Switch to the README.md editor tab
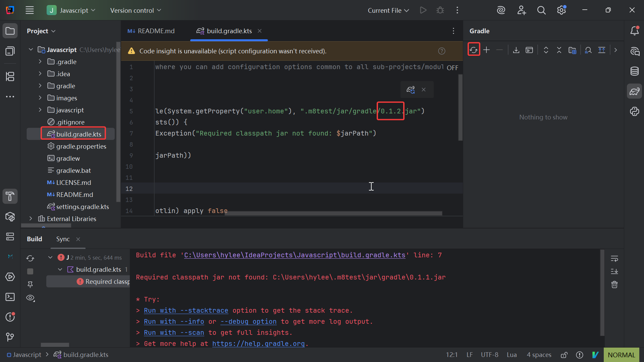Image resolution: width=644 pixels, height=362 pixels. point(151,31)
